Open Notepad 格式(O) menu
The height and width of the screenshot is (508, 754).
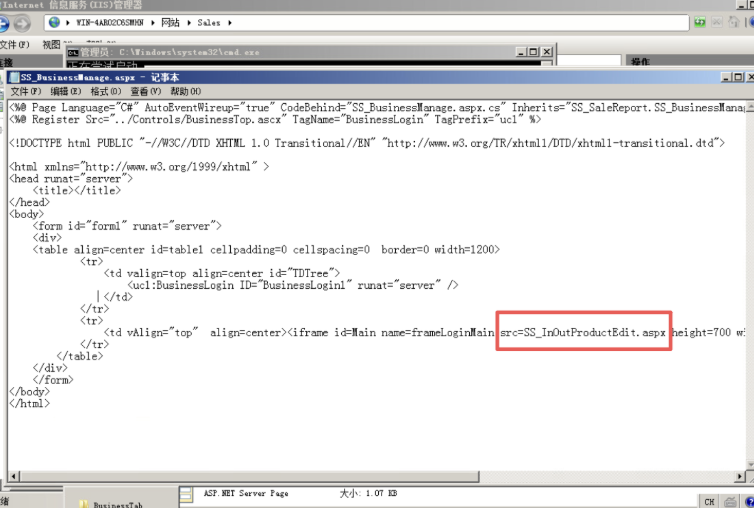point(106,91)
